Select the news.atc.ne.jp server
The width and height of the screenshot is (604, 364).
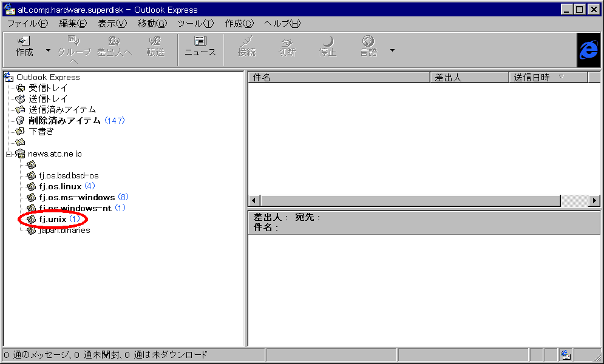(x=55, y=154)
